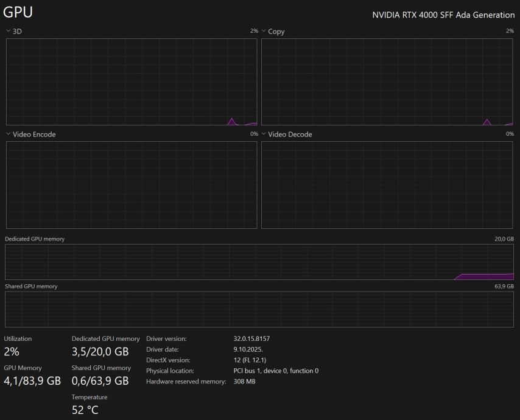This screenshot has width=520, height=420.
Task: Click the GPU heading title
Action: coord(18,12)
